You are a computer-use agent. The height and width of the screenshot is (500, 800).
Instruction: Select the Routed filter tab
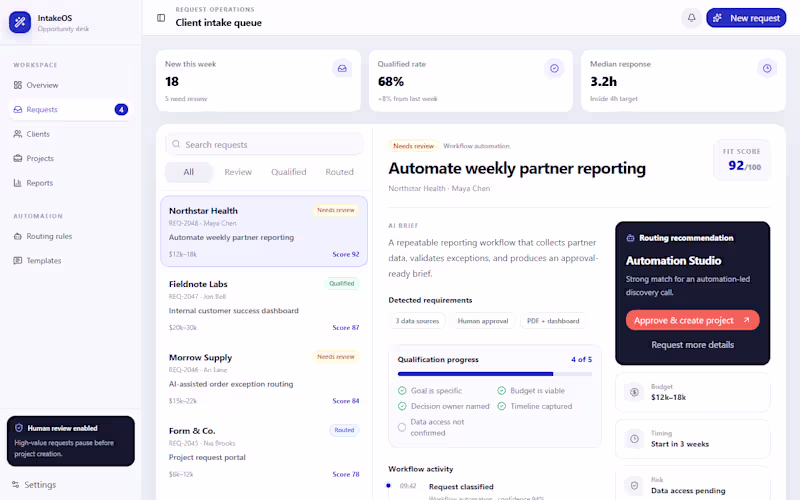(x=339, y=172)
